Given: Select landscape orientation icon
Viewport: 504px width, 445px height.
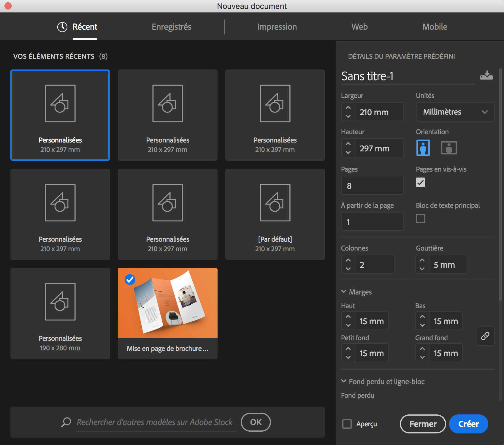Looking at the screenshot, I should [x=449, y=148].
